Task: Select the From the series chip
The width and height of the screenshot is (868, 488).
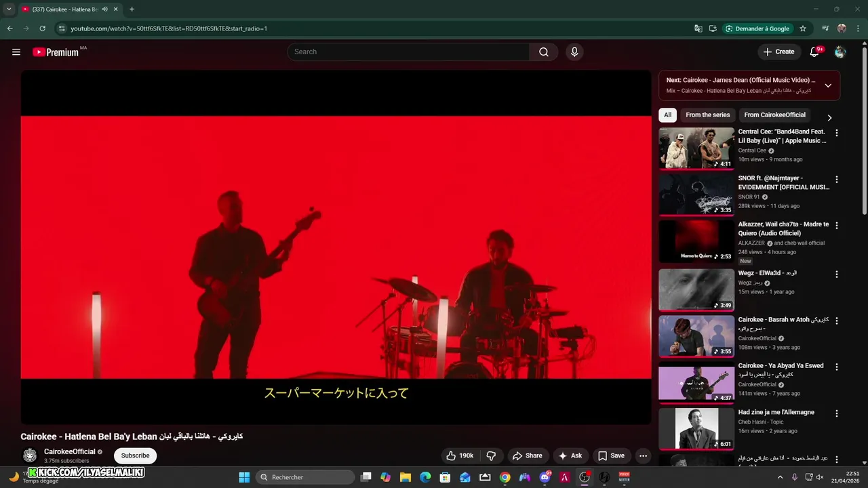Action: pyautogui.click(x=708, y=115)
